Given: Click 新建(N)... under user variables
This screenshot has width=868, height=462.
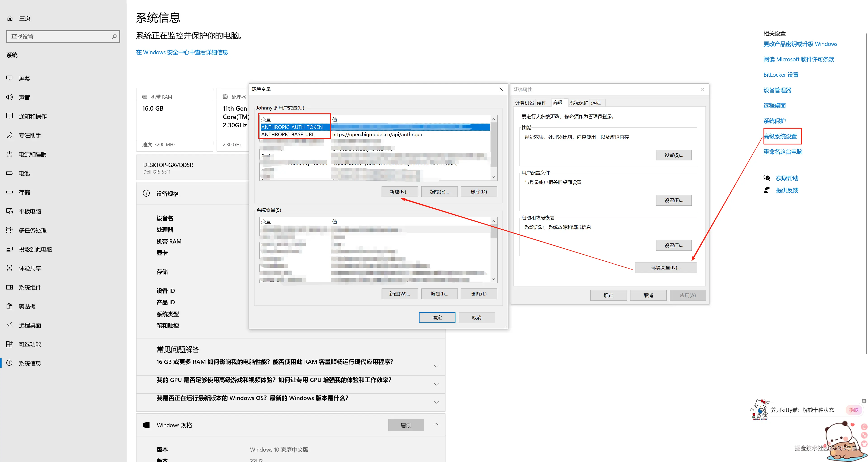Looking at the screenshot, I should pos(399,192).
